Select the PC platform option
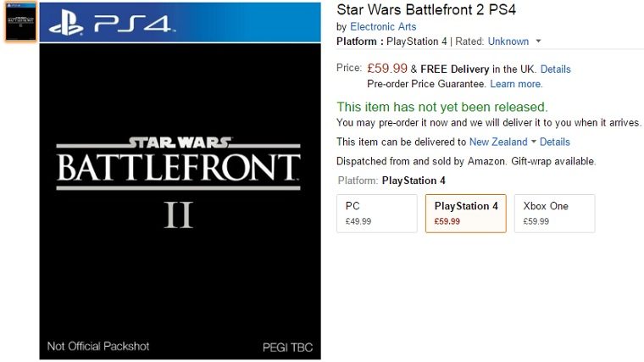 [376, 214]
